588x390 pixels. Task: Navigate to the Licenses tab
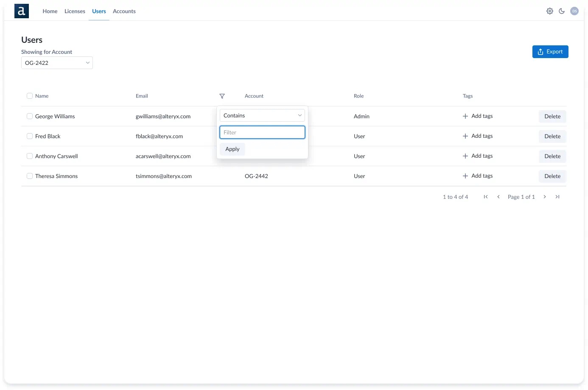pos(75,11)
